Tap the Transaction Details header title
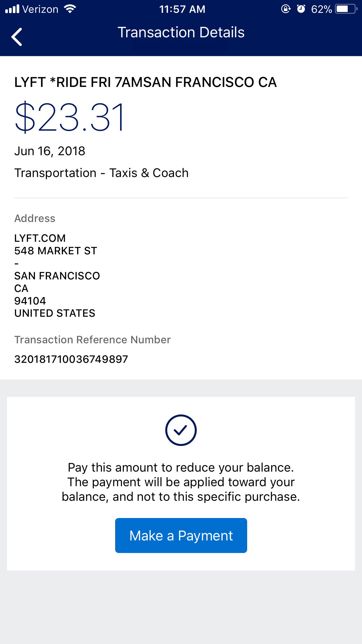The image size is (362, 644). pyautogui.click(x=181, y=32)
